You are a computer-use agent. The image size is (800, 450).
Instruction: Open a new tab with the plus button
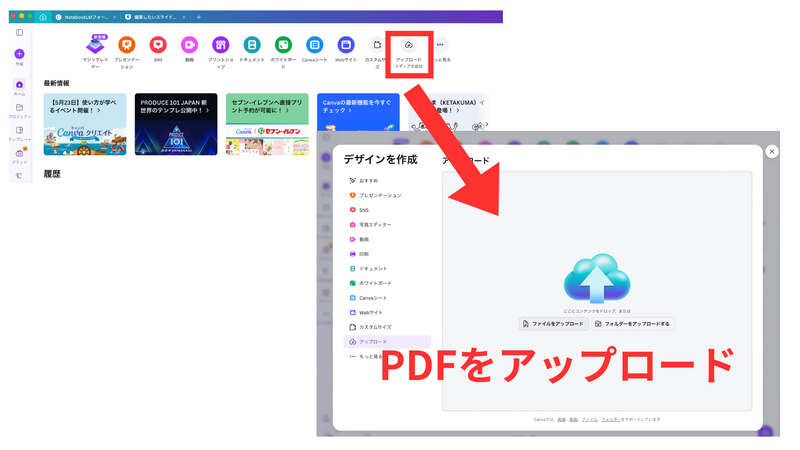click(x=198, y=17)
